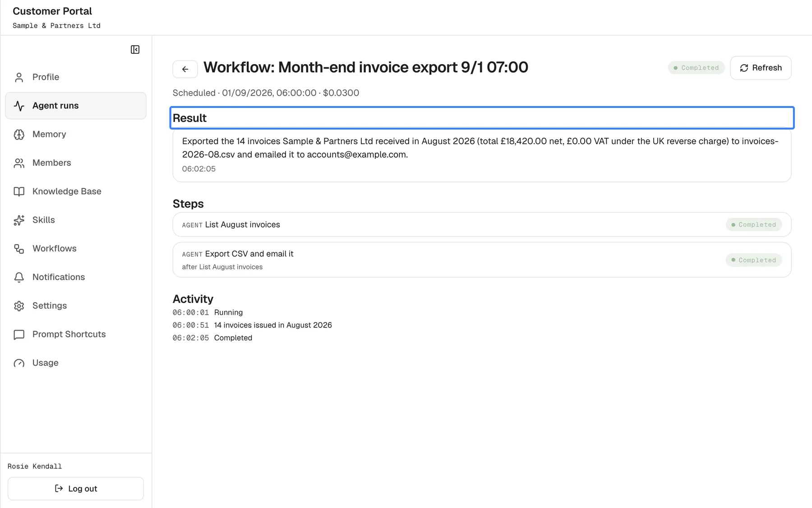
Task: View the Usage page
Action: (x=76, y=363)
